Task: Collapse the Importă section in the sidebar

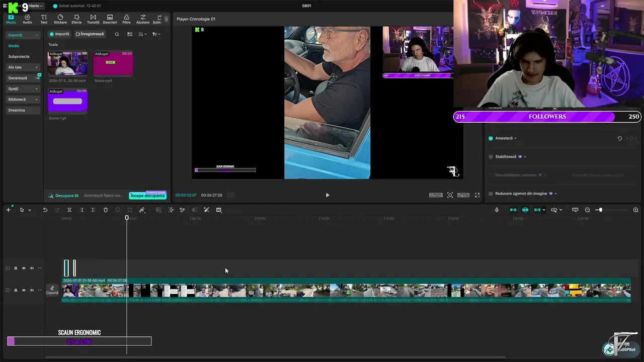Action: click(x=36, y=35)
